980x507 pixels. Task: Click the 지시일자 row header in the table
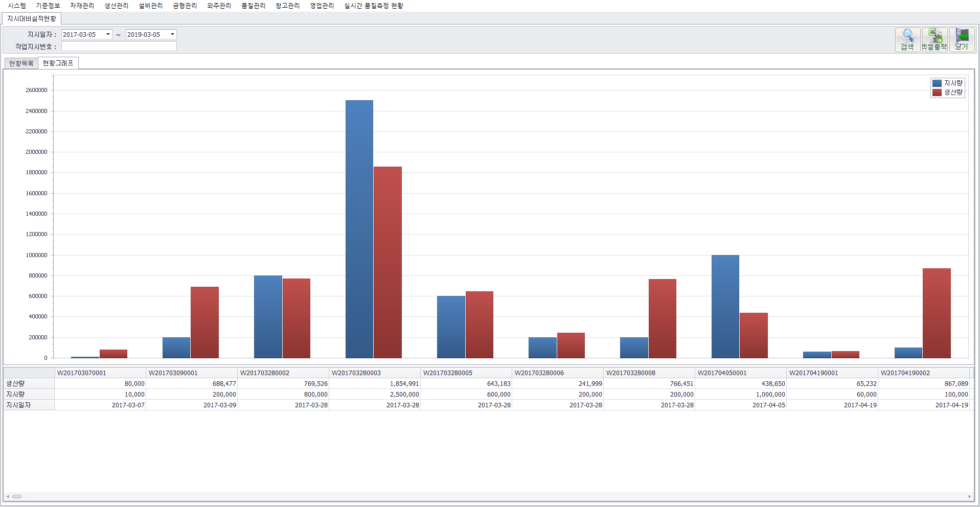coord(28,405)
